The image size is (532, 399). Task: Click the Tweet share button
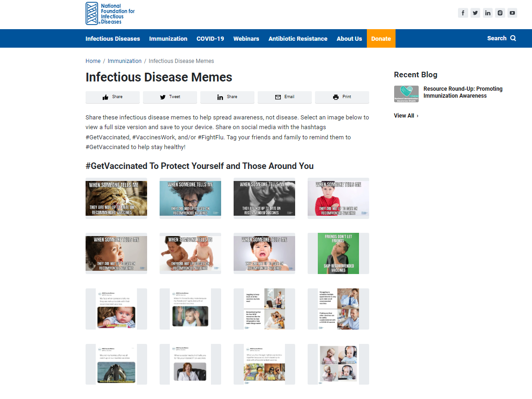point(170,97)
